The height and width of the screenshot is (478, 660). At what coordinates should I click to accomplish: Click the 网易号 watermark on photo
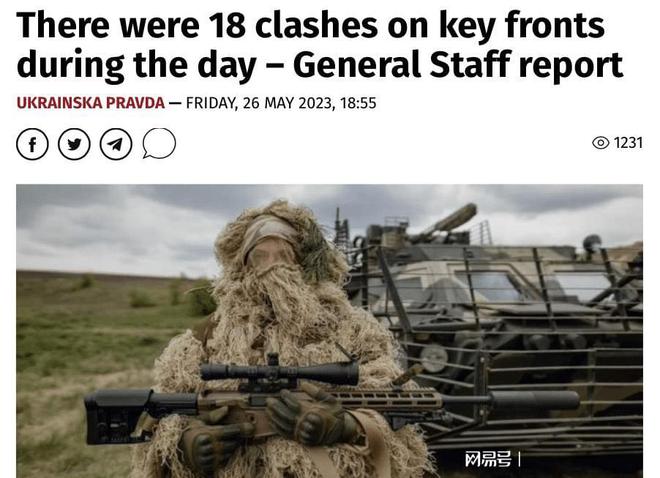(488, 459)
